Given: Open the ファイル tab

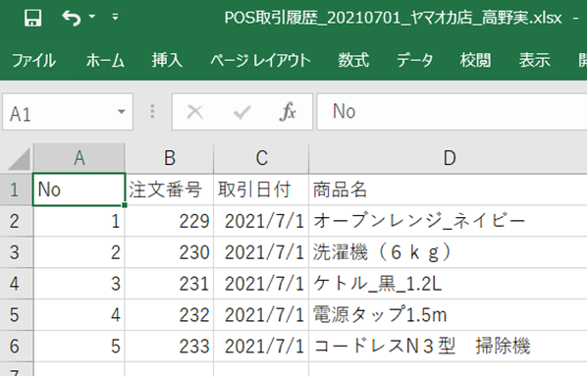Looking at the screenshot, I should click(x=33, y=61).
